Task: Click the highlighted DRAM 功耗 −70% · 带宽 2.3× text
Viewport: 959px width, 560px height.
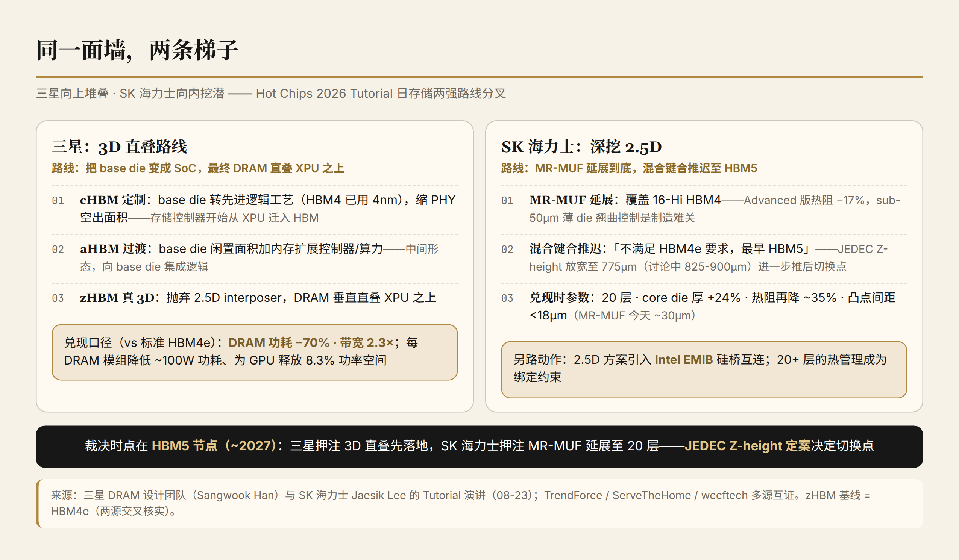Action: tap(311, 343)
